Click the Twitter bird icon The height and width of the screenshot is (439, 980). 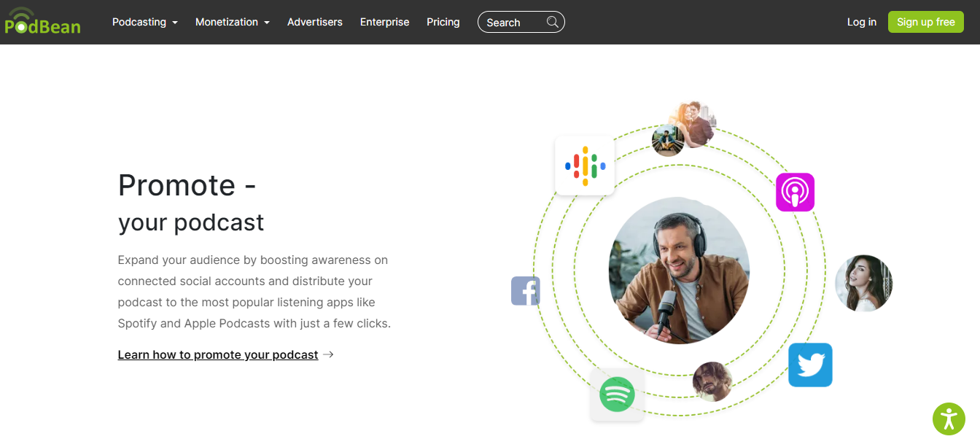[x=810, y=365]
